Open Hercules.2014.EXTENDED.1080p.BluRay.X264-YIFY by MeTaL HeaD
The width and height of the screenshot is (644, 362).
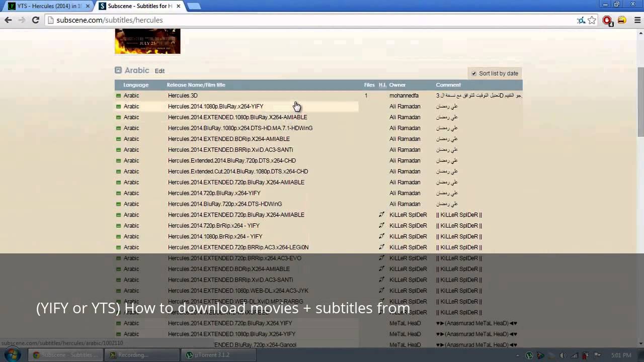pyautogui.click(x=231, y=334)
